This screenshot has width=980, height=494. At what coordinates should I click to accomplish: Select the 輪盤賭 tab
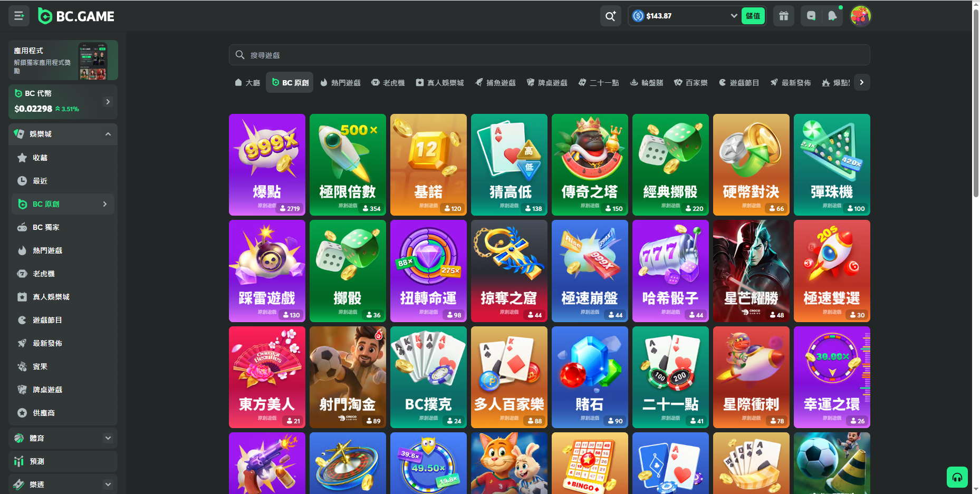(x=647, y=82)
